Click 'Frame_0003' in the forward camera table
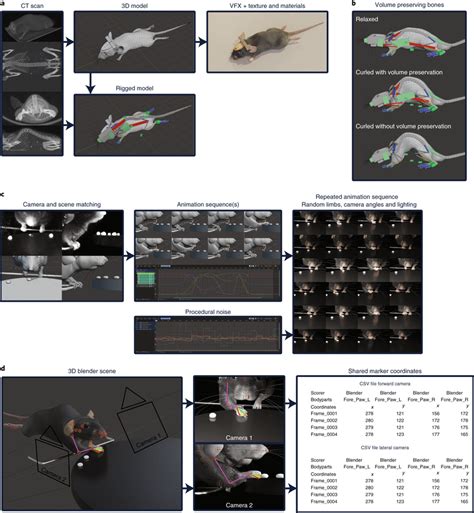Image resolution: width=474 pixels, height=513 pixels. tap(324, 427)
